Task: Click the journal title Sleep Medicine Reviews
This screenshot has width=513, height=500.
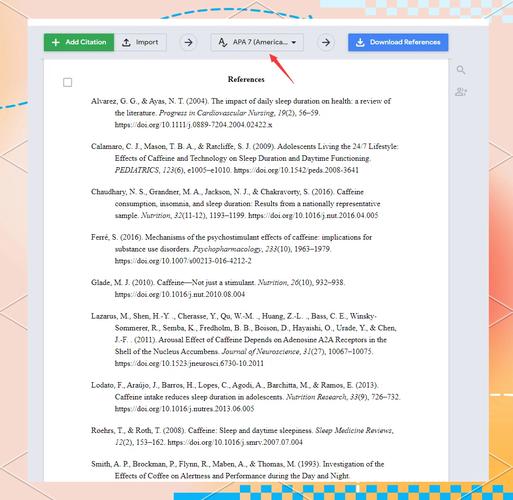Action: (x=354, y=431)
